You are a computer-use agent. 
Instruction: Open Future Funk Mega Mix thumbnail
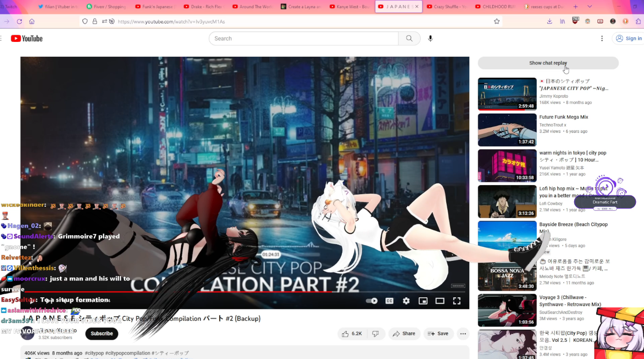507,130
